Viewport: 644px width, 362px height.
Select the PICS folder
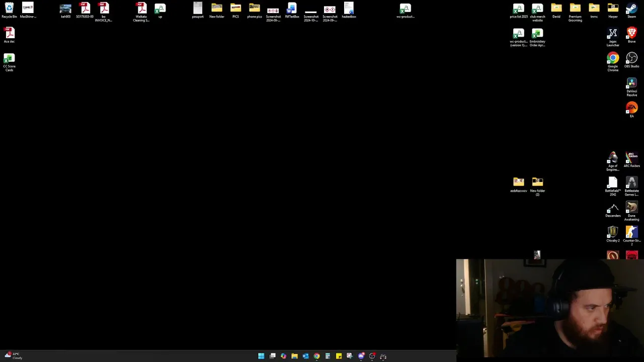pos(235,11)
